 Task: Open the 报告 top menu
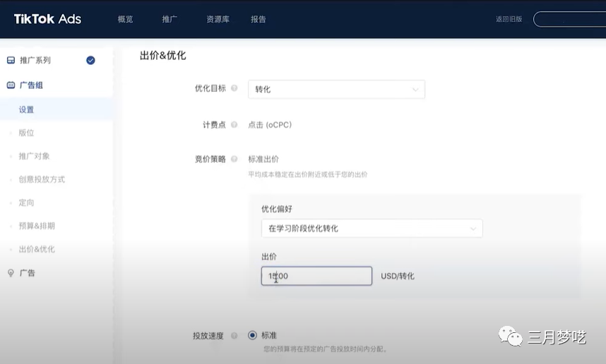pos(259,19)
